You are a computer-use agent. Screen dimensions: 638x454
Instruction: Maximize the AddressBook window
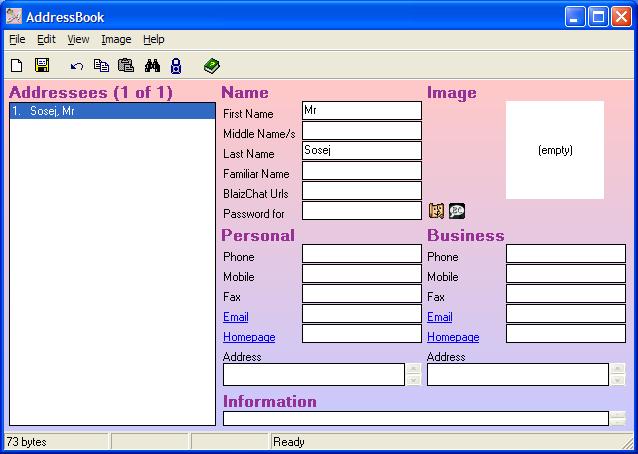point(598,17)
